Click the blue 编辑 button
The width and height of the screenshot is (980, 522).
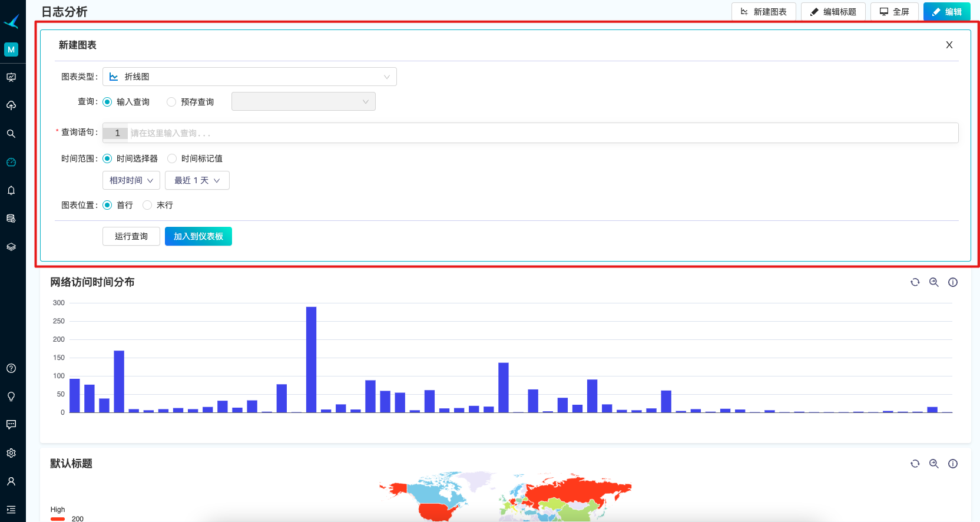[x=947, y=12]
